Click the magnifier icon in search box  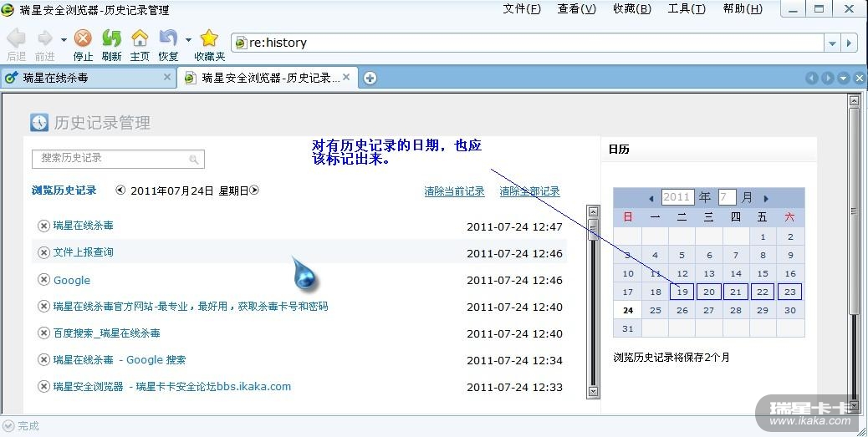pyautogui.click(x=194, y=160)
